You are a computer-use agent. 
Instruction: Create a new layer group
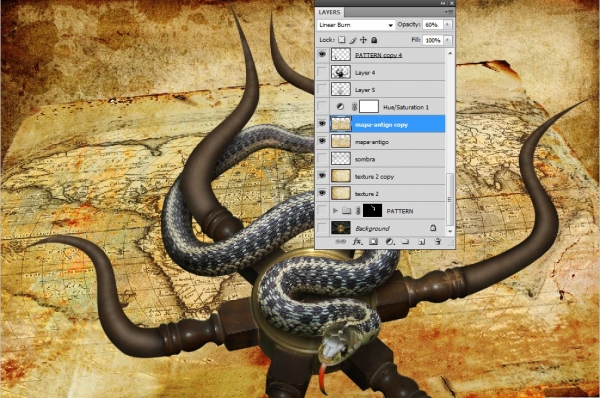point(405,241)
